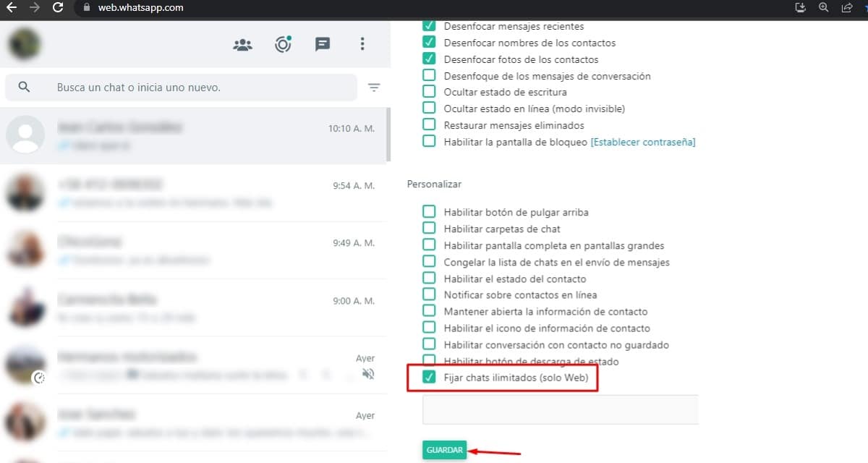Viewport: 868px width, 463px height.
Task: Click the '[Establecer contraseña]' link
Action: point(643,142)
